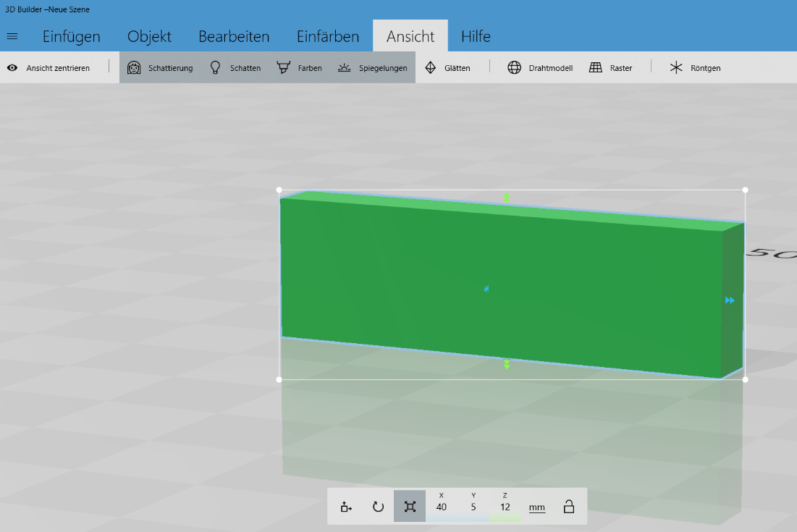The image size is (797, 532).
Task: Click the green top height arrow handle
Action: [507, 197]
